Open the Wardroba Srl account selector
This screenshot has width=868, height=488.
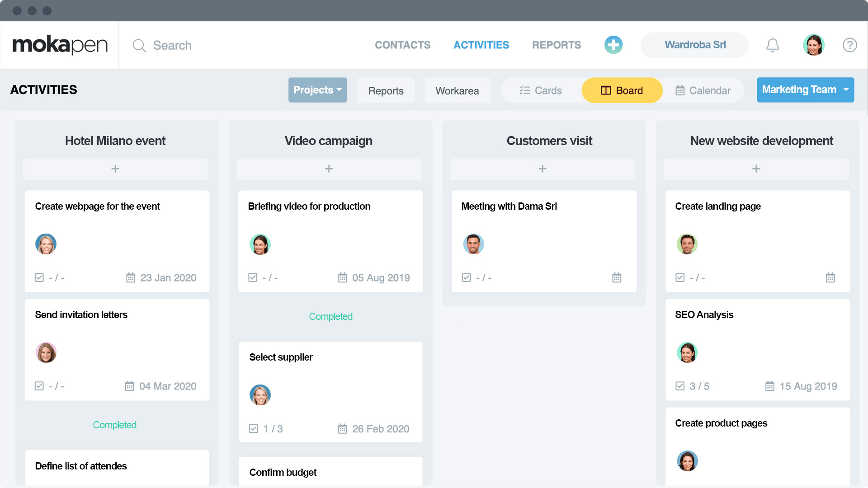point(694,45)
